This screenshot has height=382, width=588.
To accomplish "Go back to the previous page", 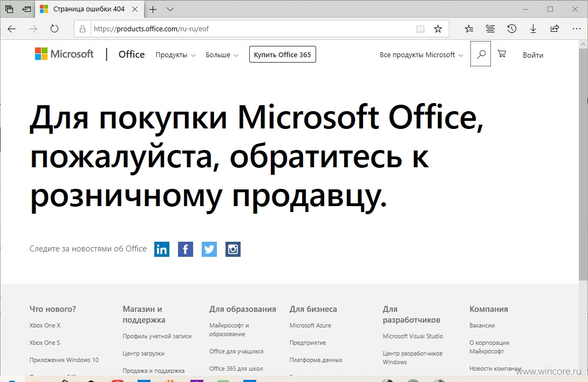I will click(12, 29).
